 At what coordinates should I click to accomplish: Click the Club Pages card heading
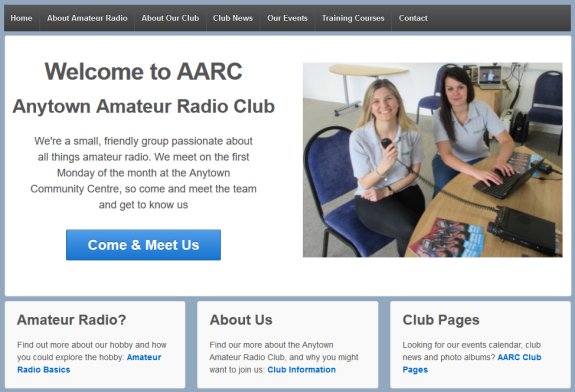point(441,320)
